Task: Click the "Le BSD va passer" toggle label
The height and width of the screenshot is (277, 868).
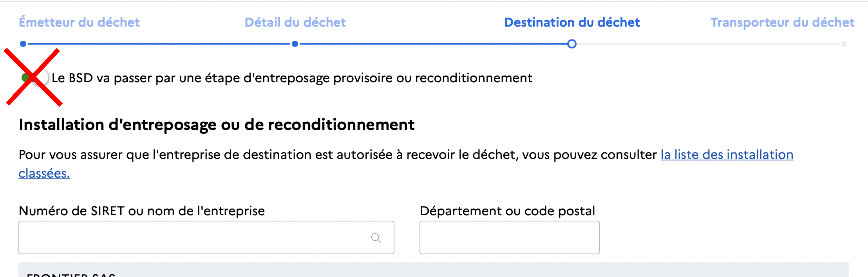Action: [x=292, y=78]
